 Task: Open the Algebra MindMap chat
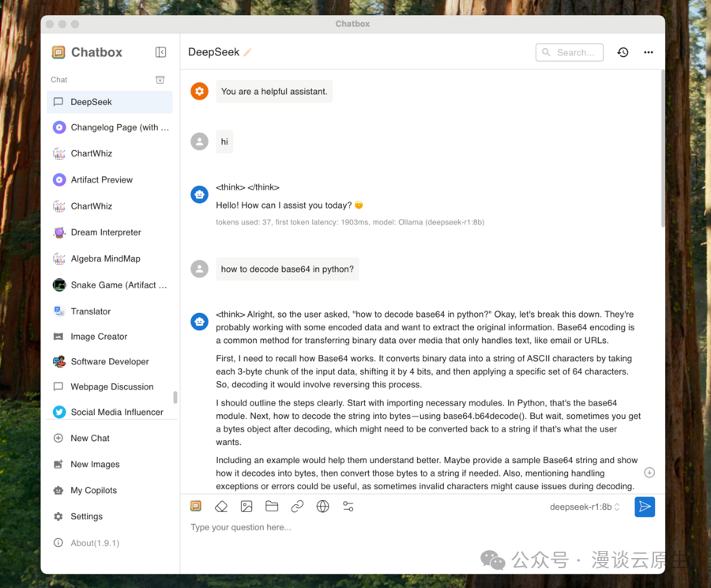click(109, 258)
